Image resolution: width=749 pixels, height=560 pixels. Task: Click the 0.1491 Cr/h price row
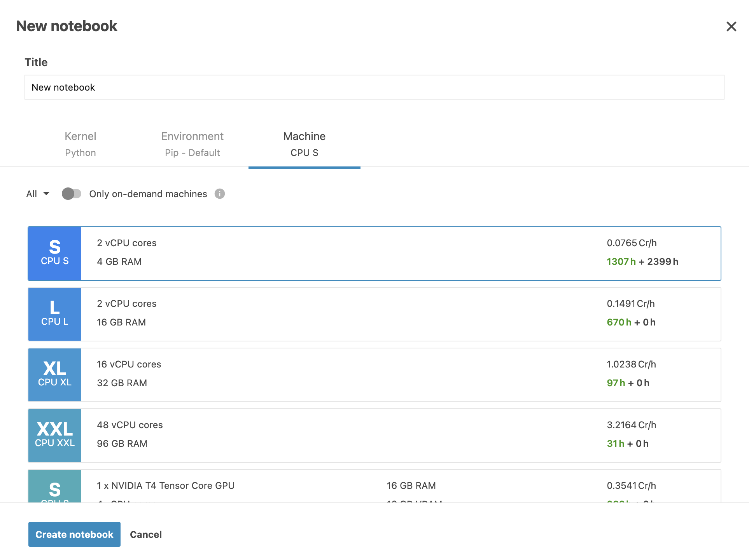pos(630,304)
